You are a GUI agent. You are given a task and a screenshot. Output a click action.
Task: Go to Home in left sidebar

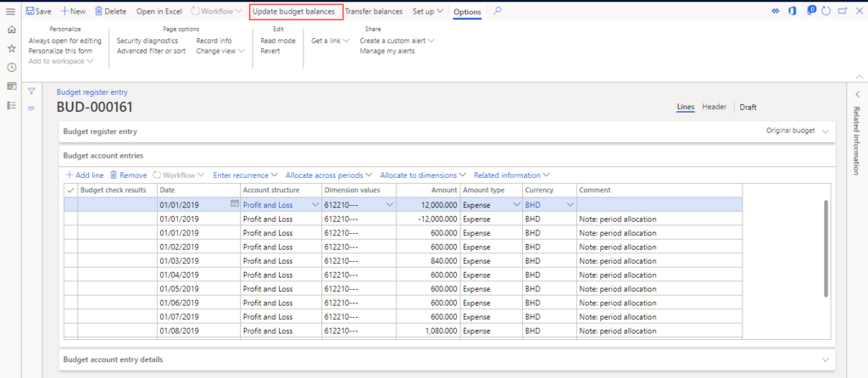pyautogui.click(x=11, y=30)
